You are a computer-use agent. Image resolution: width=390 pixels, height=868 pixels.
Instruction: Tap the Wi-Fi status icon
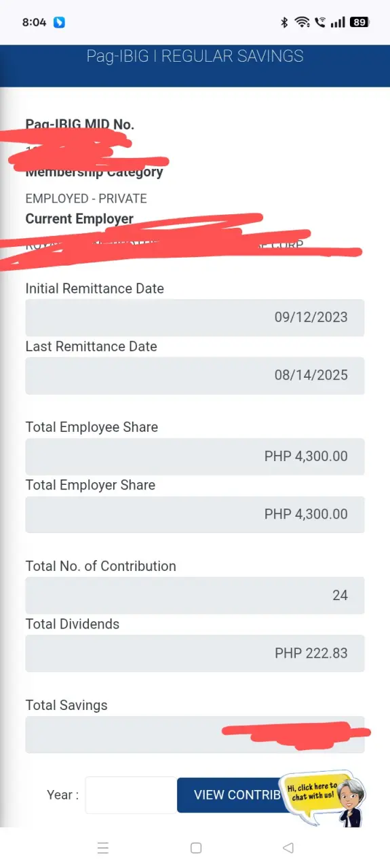pos(302,22)
